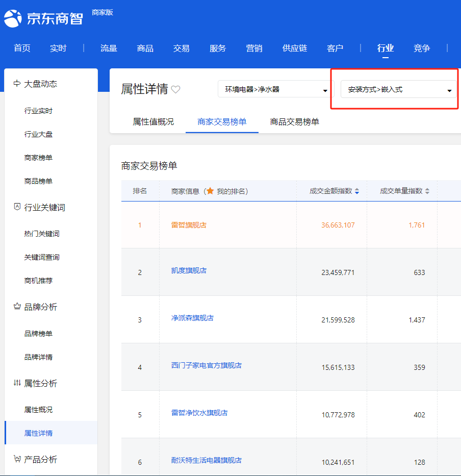Open 品牌榜单 in the sidebar
This screenshot has height=476, width=461.
click(x=38, y=333)
